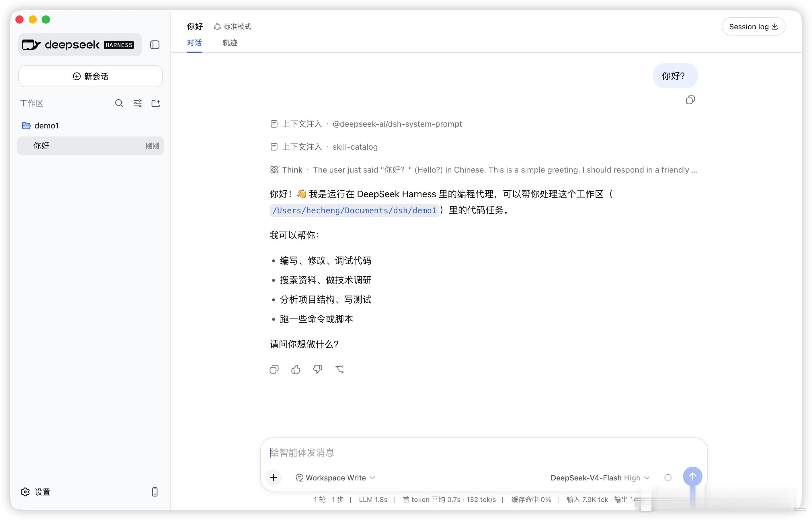This screenshot has width=812, height=520.
Task: Click the 搜索资料、做技术调研 bullet
Action: (325, 280)
